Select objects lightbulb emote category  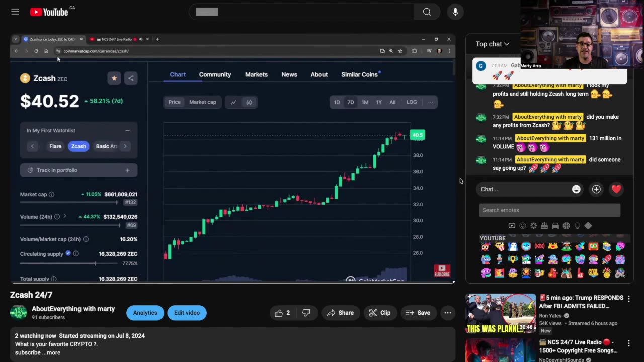pyautogui.click(x=577, y=226)
